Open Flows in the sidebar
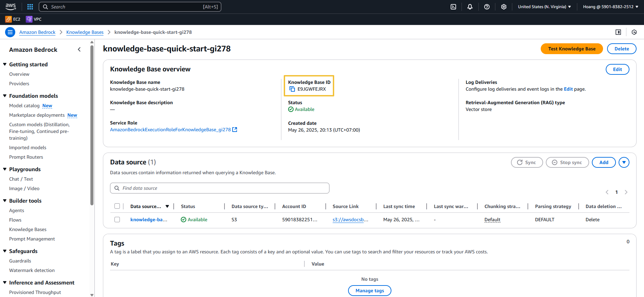This screenshot has width=644, height=297. click(x=15, y=220)
